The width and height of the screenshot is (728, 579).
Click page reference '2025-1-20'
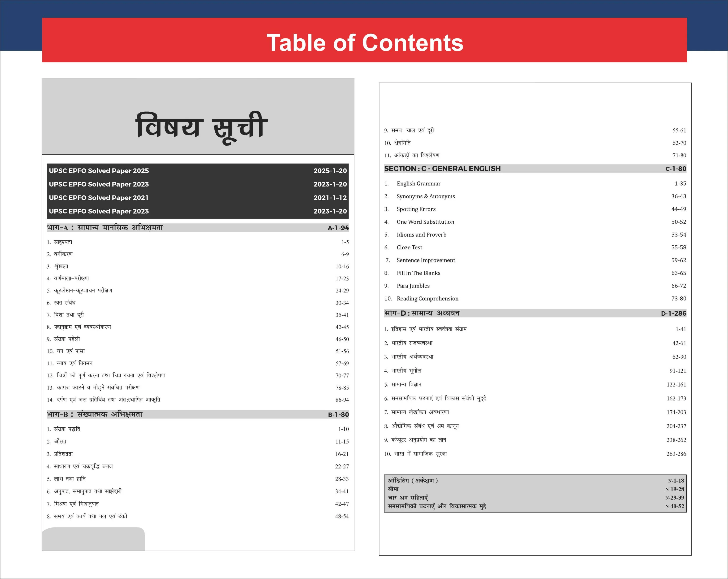pos(330,171)
